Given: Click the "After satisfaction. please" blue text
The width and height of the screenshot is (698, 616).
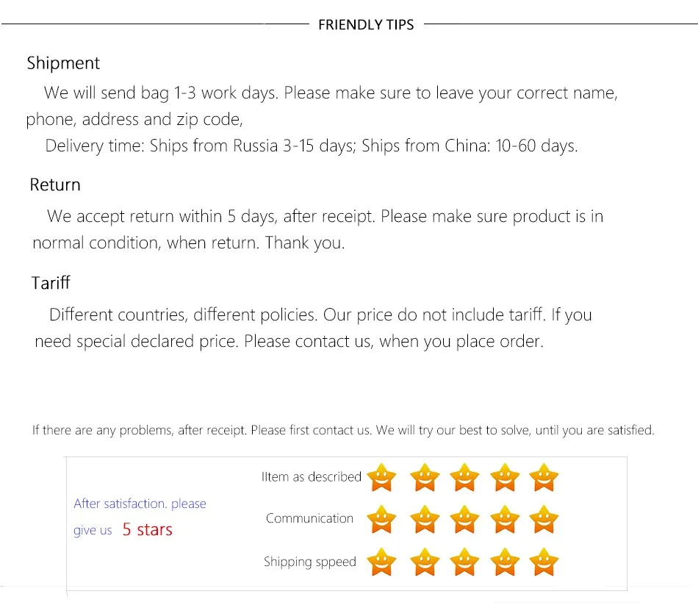Looking at the screenshot, I should click(x=140, y=504).
